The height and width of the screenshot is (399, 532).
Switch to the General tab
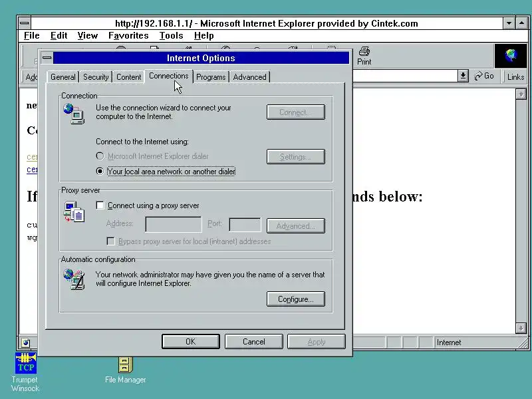point(63,77)
